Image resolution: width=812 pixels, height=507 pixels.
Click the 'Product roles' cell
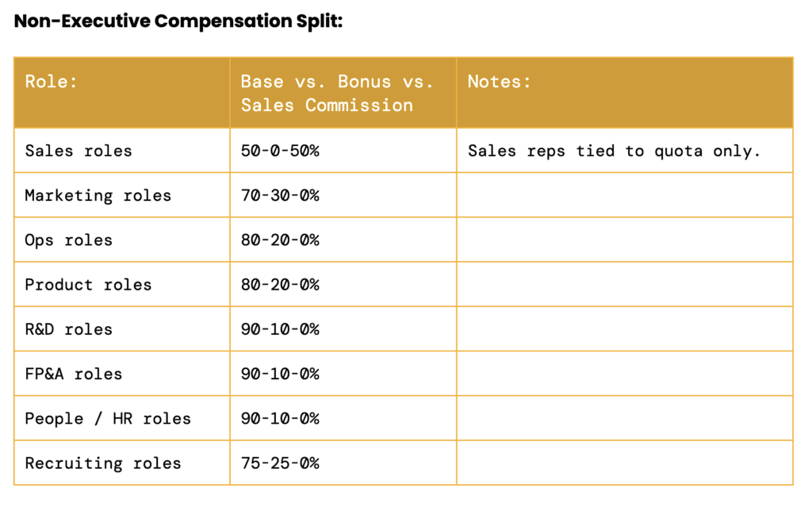88,284
